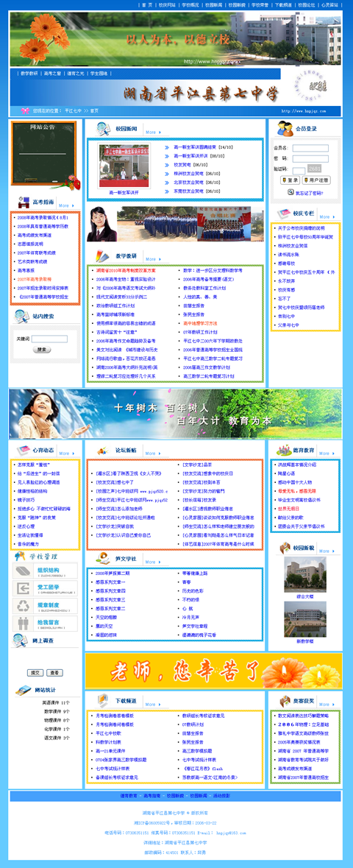Select 学生园地 in the blue sub-navigation bar
The height and width of the screenshot is (868, 353).
99,73
